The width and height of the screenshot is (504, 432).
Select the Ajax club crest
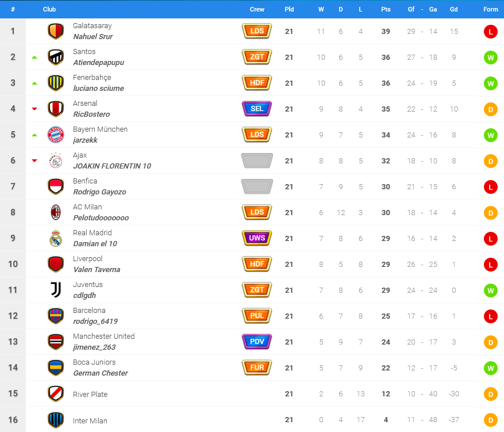(56, 160)
